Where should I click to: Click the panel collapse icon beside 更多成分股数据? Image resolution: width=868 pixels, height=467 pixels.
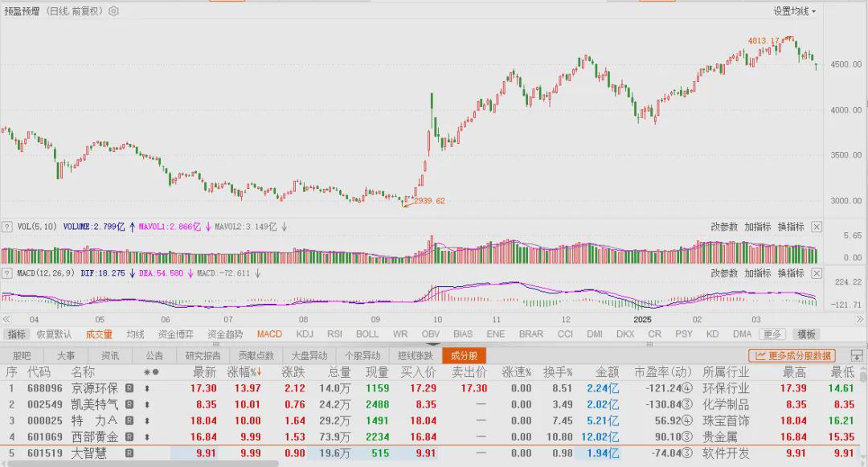pyautogui.click(x=857, y=355)
